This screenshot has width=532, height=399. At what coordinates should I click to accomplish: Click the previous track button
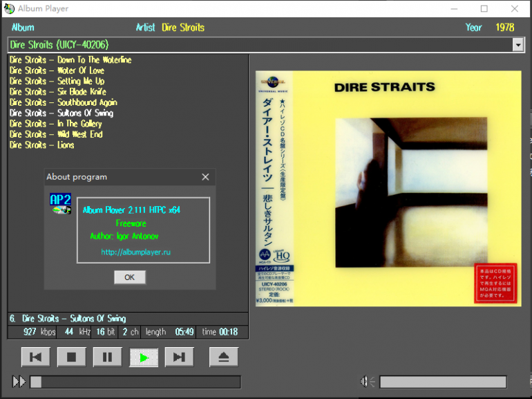point(36,357)
